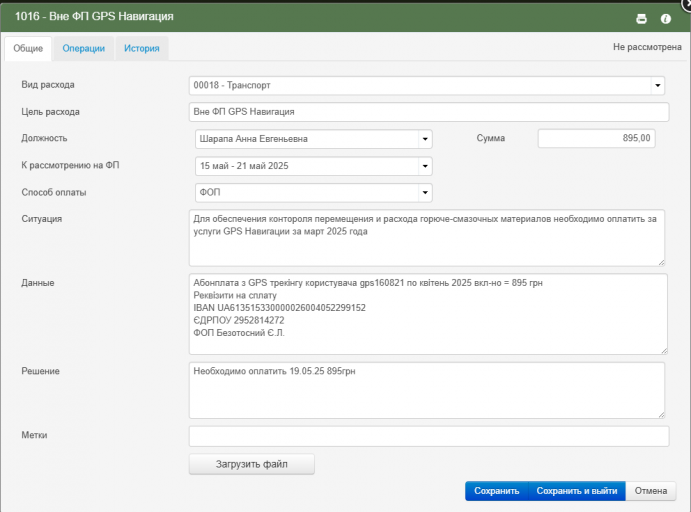Image resolution: width=691 pixels, height=512 pixels.
Task: Expand the Вид расхода dropdown arrow
Action: tap(657, 86)
